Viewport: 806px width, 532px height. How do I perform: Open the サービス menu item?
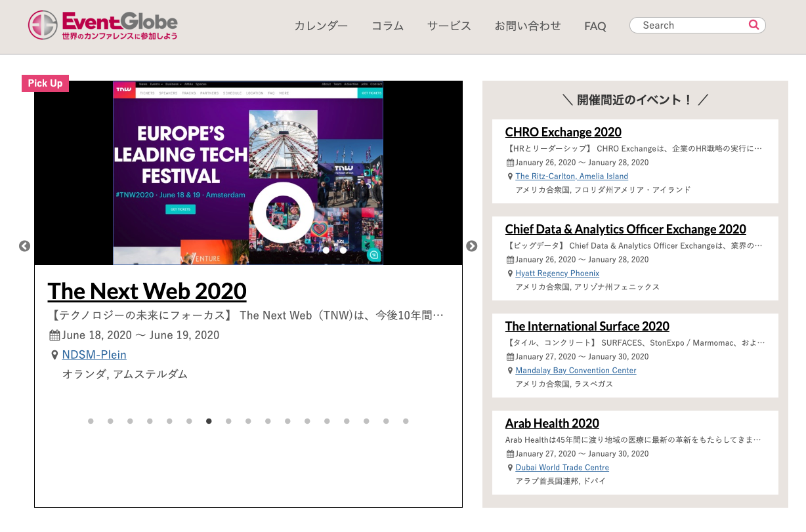[x=449, y=26]
